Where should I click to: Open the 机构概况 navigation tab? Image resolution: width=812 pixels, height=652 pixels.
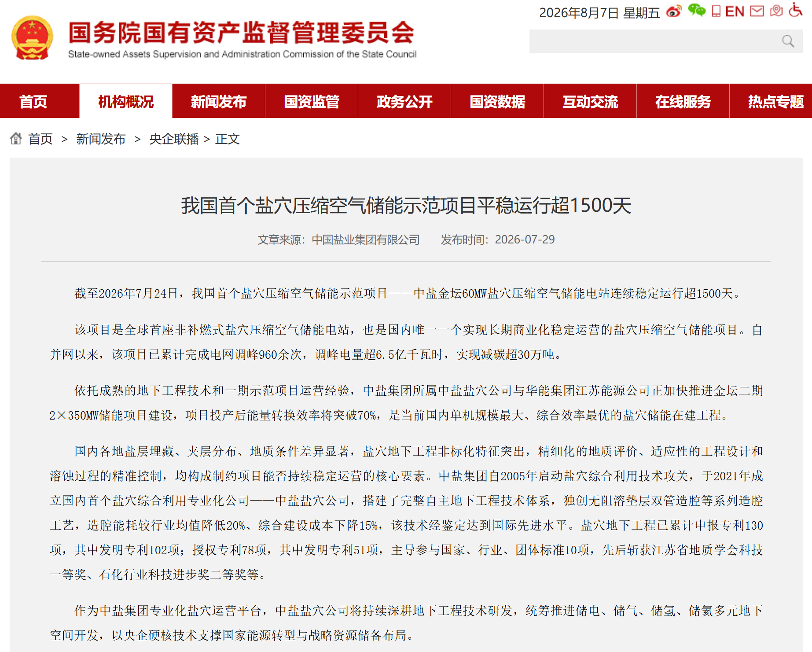[x=126, y=102]
